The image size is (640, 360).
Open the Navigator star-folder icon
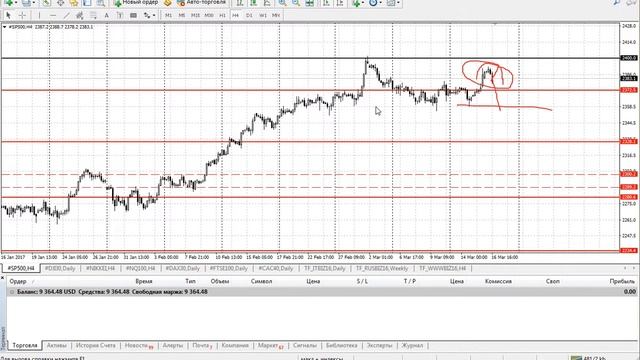(x=74, y=2)
